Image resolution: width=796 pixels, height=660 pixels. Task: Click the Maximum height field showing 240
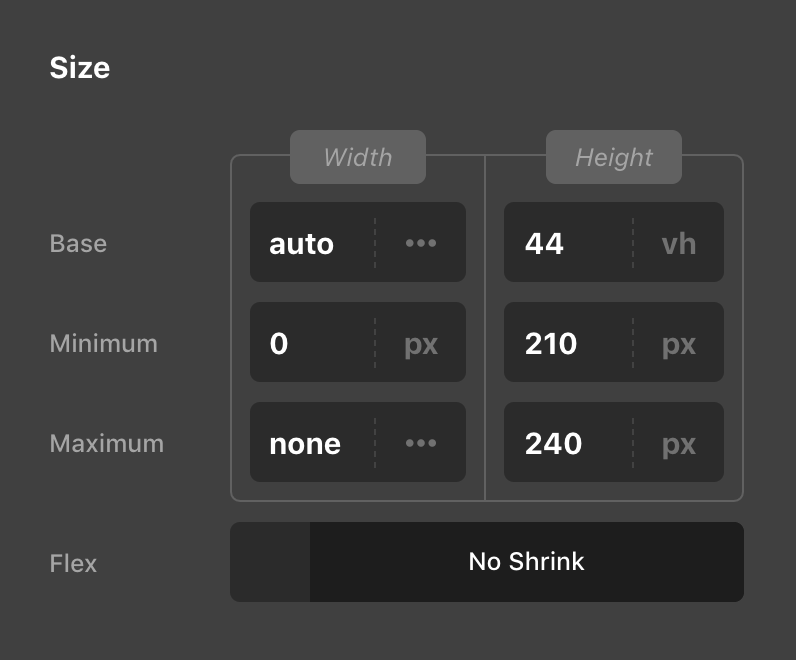pos(567,443)
